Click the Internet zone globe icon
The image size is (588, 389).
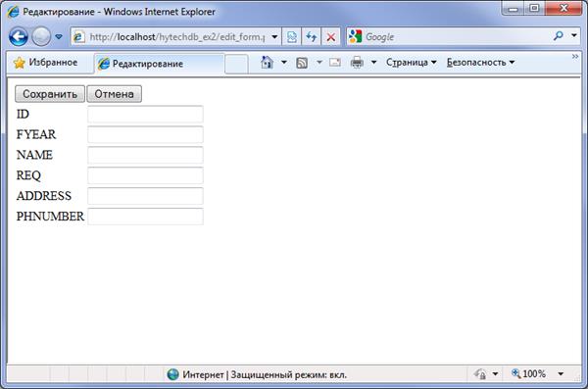coord(172,374)
